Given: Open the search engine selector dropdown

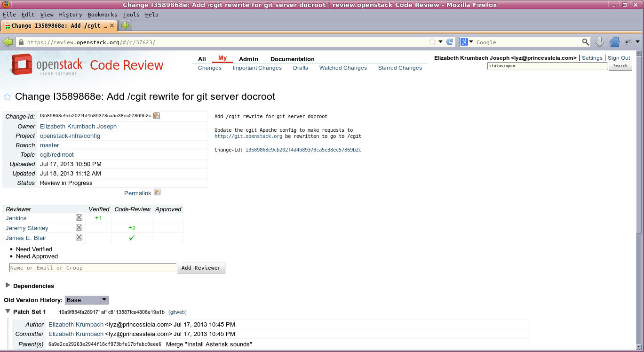Looking at the screenshot, I should pyautogui.click(x=467, y=42).
